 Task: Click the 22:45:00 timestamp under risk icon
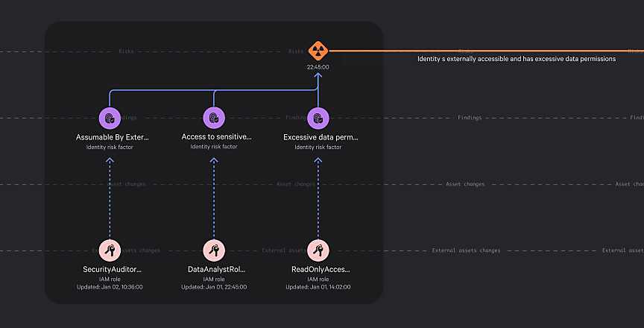coord(318,67)
